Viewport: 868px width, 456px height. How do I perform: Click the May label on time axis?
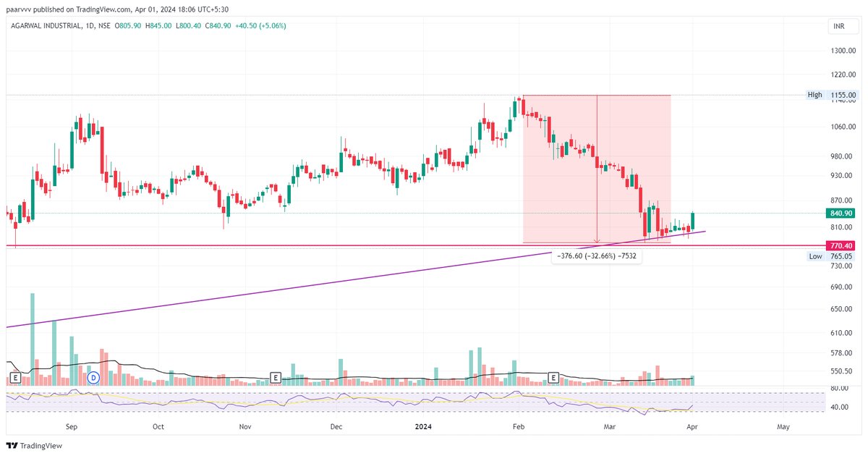coord(783,427)
